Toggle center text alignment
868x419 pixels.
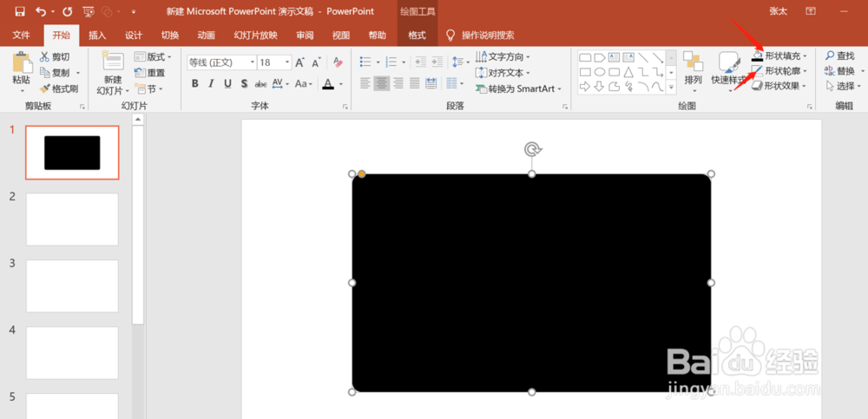click(x=382, y=83)
